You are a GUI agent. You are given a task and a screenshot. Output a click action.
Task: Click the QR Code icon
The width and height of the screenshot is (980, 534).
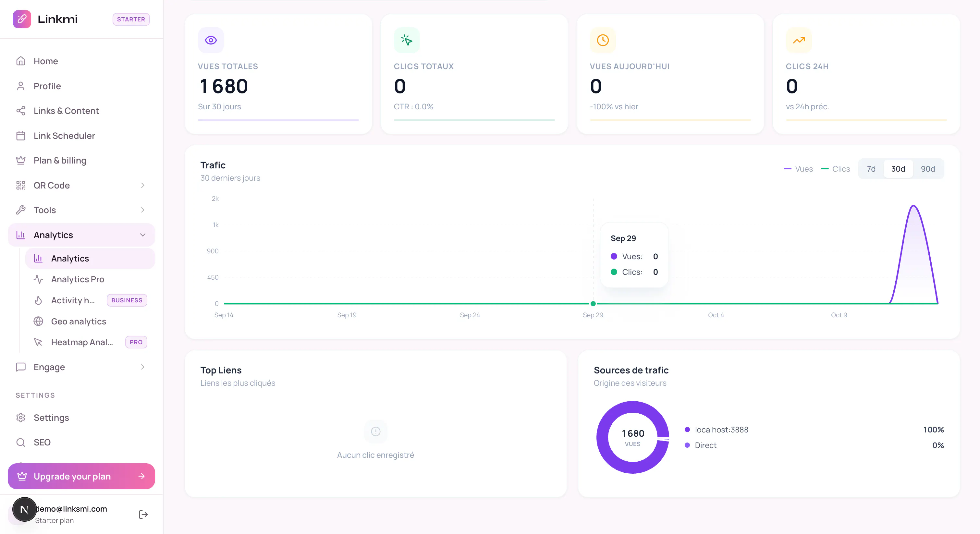point(20,185)
